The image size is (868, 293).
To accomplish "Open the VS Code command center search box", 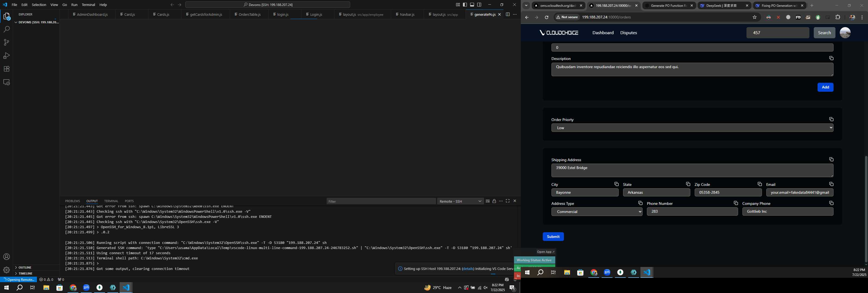I will click(x=267, y=5).
